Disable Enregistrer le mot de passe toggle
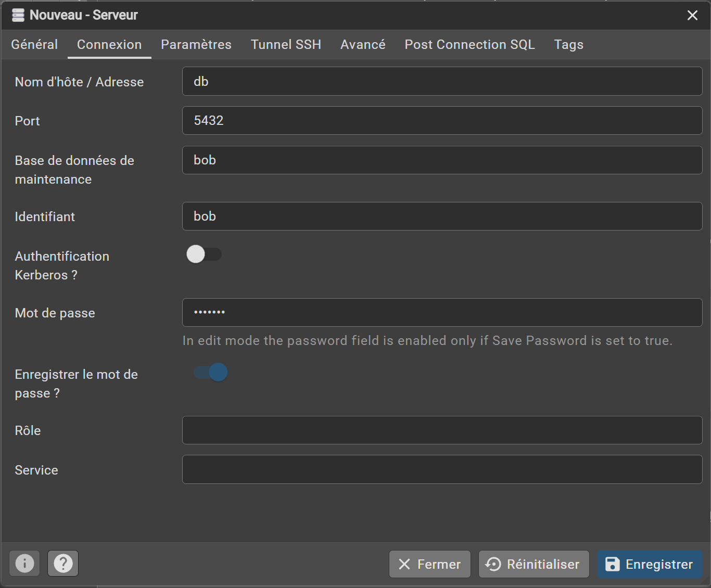The image size is (711, 588). point(211,373)
